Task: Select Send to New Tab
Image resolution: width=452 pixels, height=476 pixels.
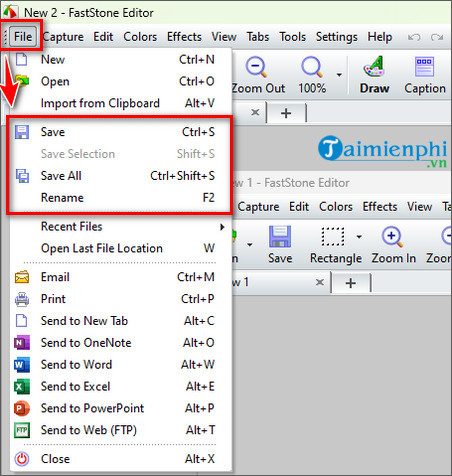Action: pyautogui.click(x=120, y=321)
